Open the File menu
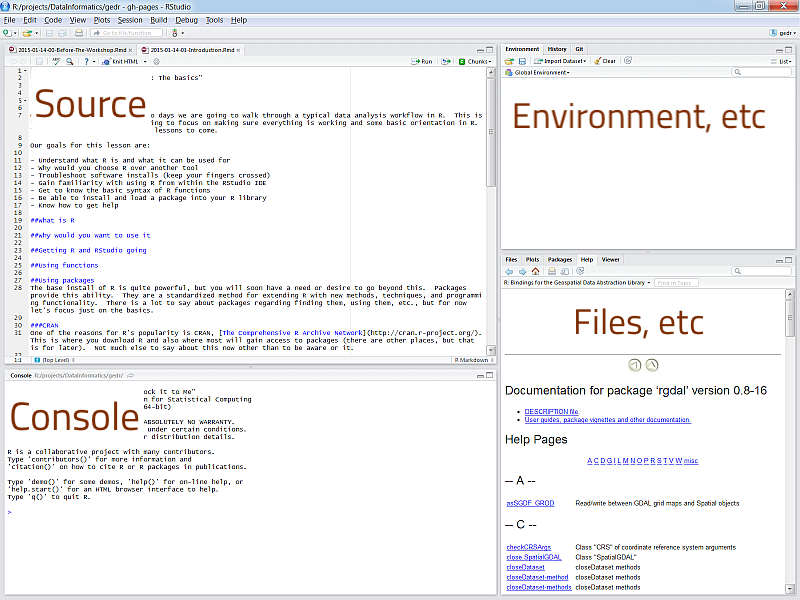800x600 pixels. click(10, 20)
